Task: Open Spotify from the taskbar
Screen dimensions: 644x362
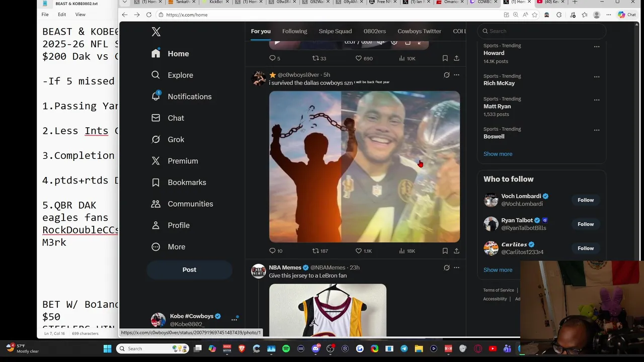Action: (x=286, y=348)
